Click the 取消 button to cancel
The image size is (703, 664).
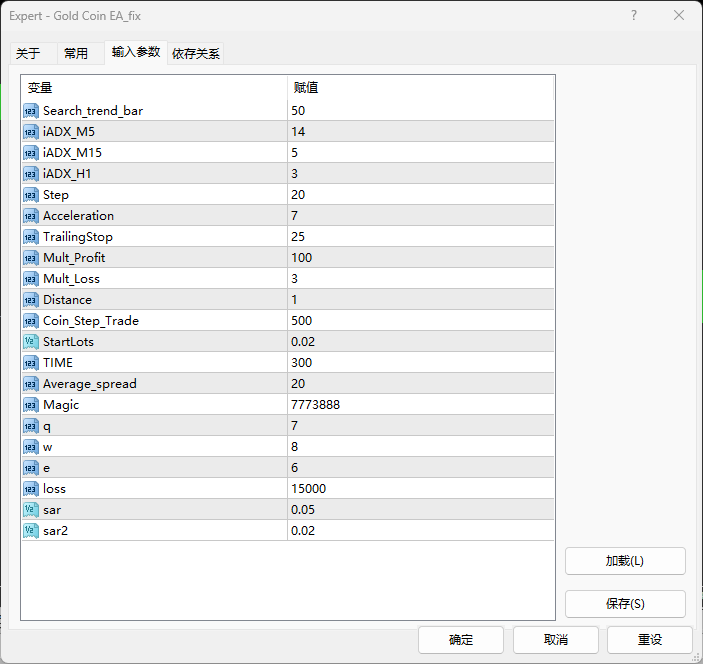point(555,640)
